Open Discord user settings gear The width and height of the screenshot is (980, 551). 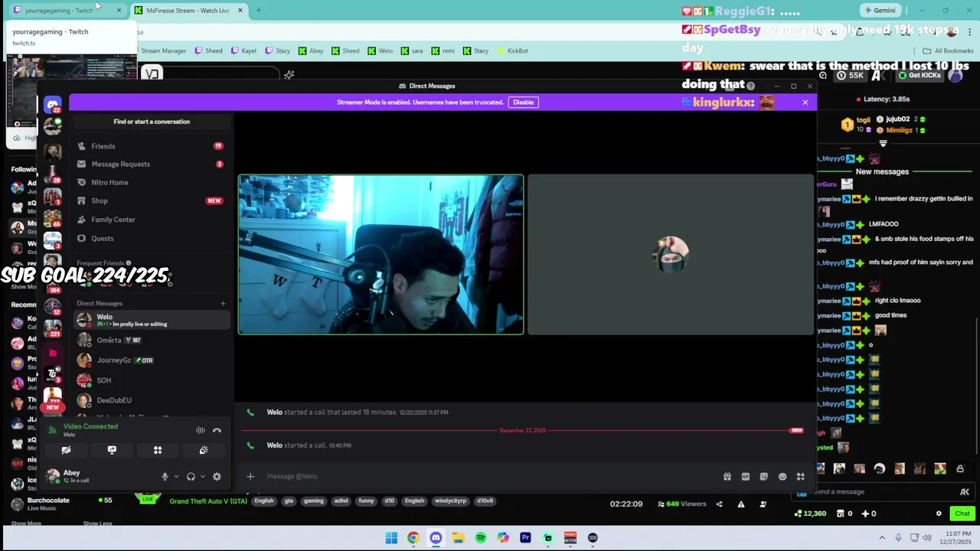tap(217, 476)
